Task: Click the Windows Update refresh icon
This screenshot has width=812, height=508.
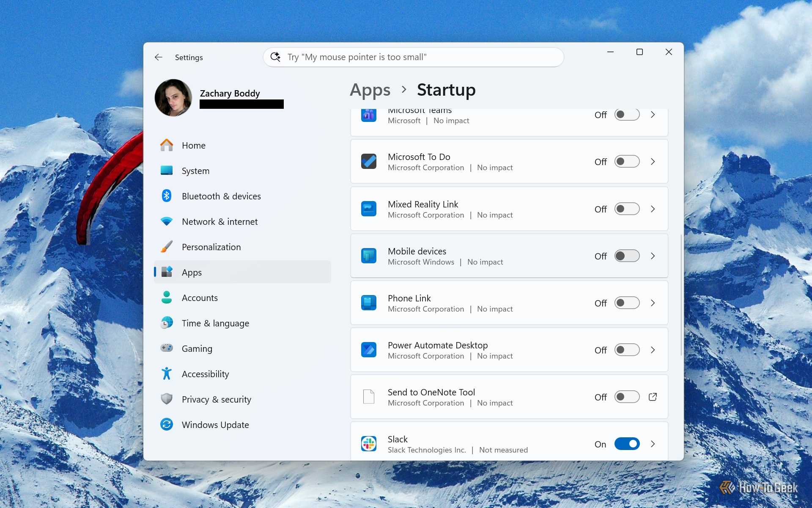Action: pyautogui.click(x=167, y=424)
